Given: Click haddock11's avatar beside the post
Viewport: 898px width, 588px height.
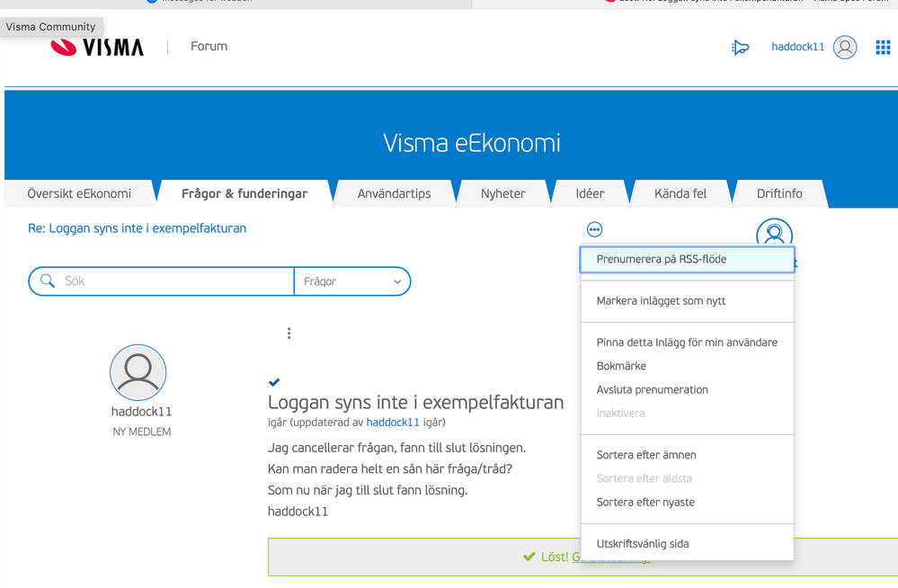Looking at the screenshot, I should (x=138, y=372).
